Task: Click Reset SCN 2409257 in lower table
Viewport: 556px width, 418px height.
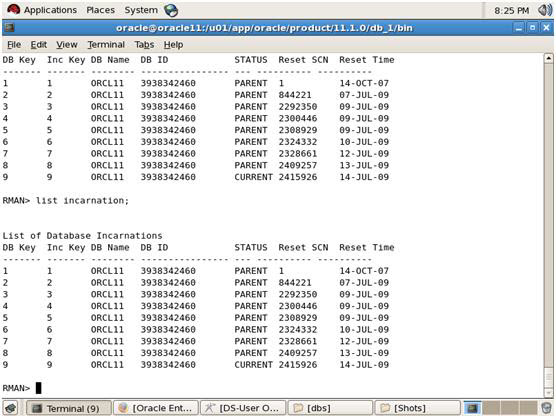Action: (298, 353)
